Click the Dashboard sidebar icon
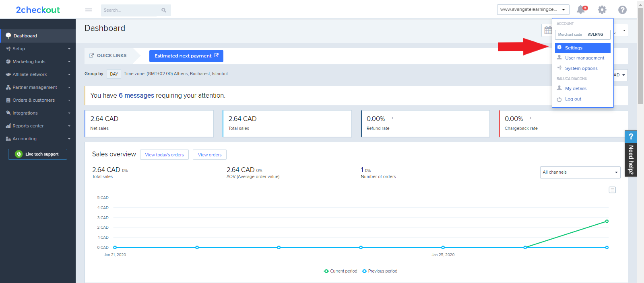Viewport: 644px width, 283px height. 8,36
